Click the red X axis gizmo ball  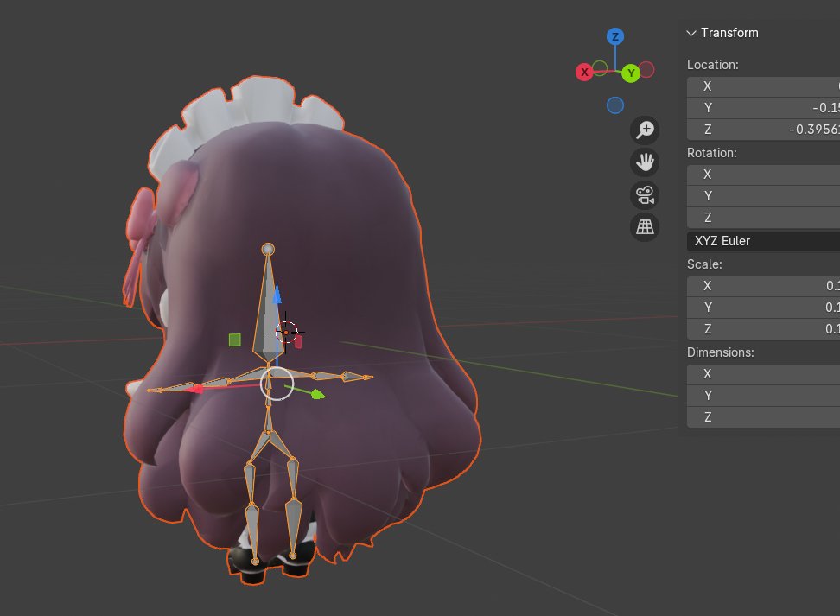(x=584, y=72)
